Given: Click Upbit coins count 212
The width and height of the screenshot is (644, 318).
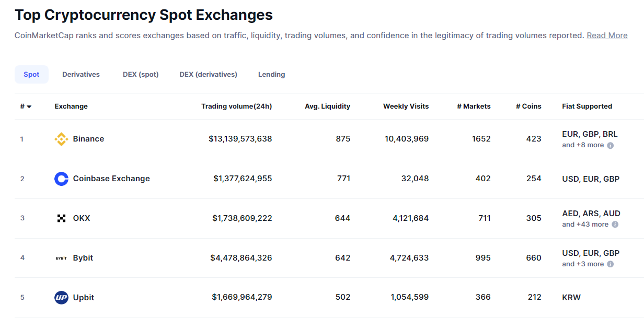Looking at the screenshot, I should coord(535,298).
